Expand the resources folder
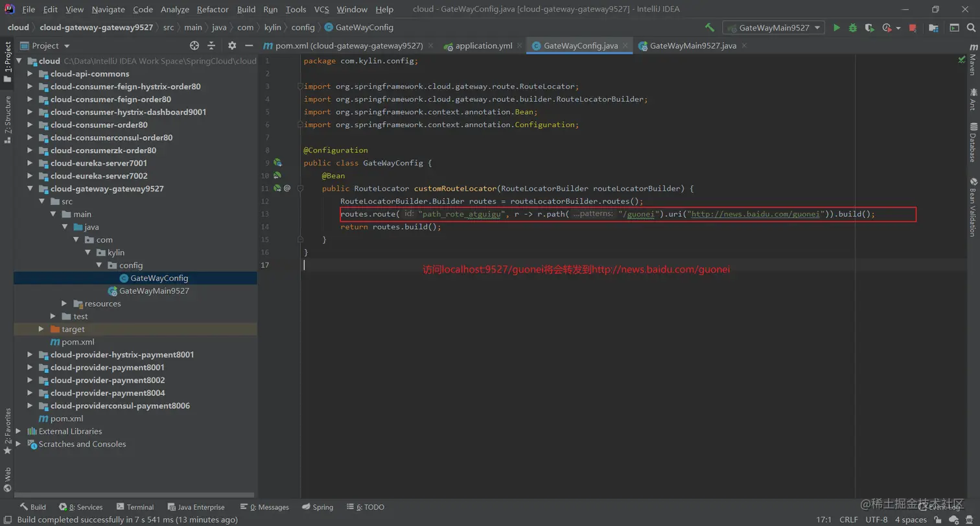980x526 pixels. pyautogui.click(x=64, y=304)
